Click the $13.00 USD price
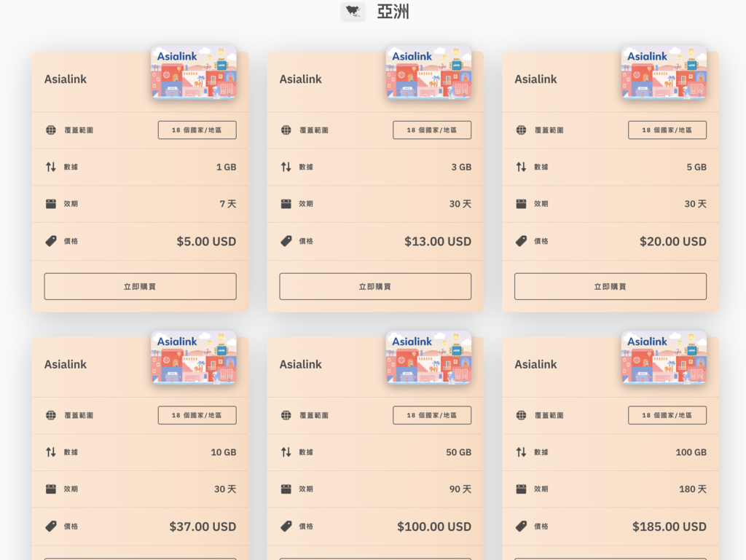 click(438, 242)
